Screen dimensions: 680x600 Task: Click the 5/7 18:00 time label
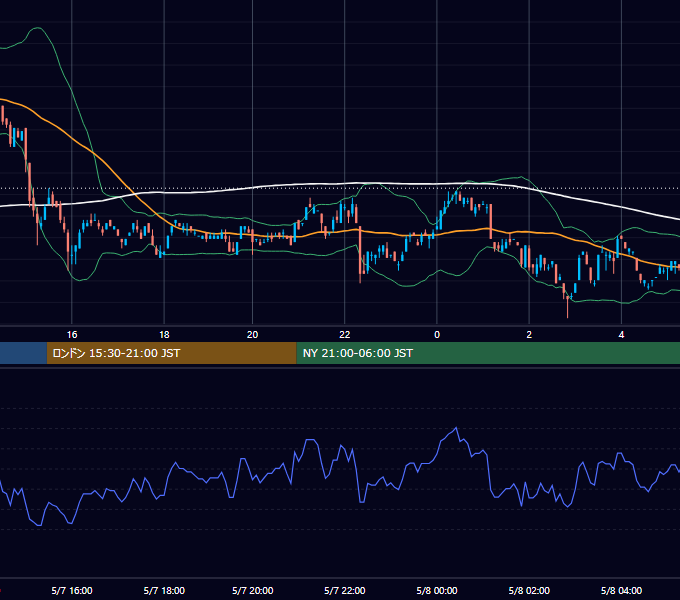(164, 590)
